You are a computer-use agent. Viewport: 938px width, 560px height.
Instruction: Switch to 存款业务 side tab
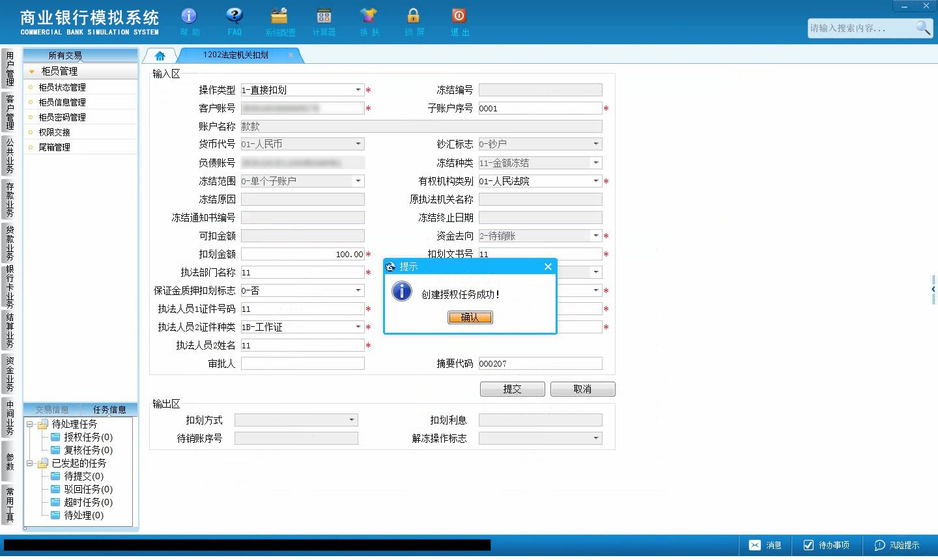tap(10, 199)
